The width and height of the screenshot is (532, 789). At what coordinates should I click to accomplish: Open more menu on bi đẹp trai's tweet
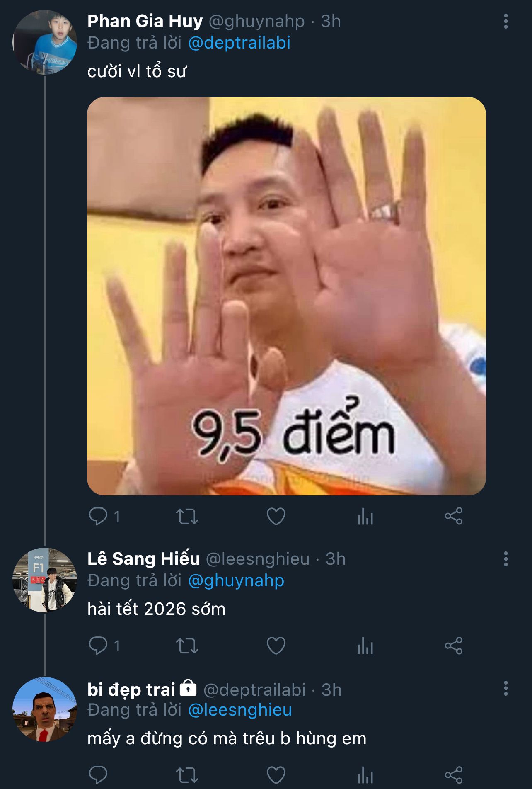tap(505, 688)
